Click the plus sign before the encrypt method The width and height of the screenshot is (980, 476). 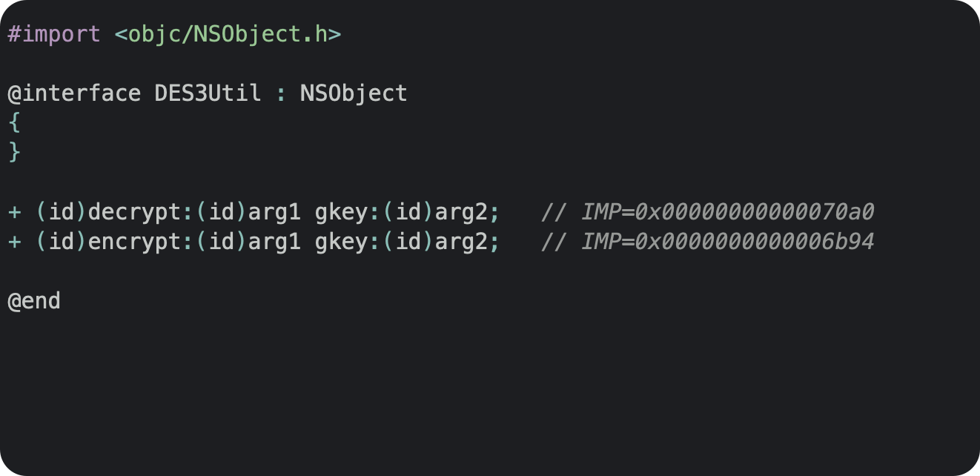pos(14,242)
